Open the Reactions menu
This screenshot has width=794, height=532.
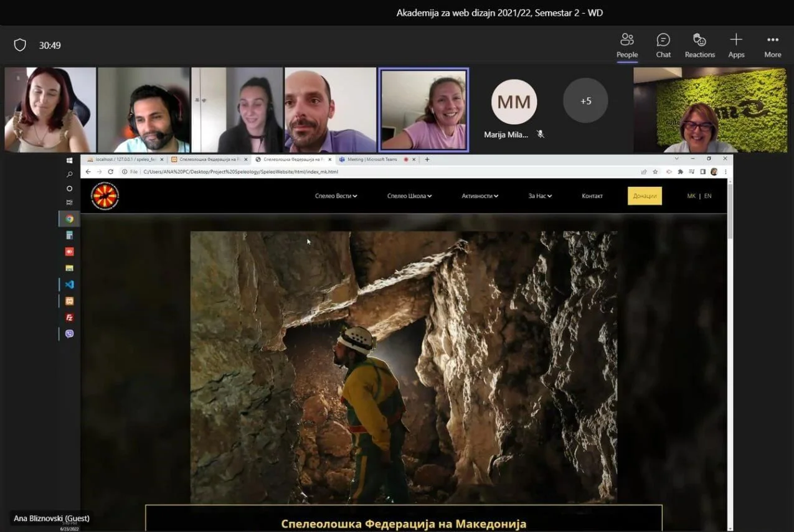(699, 45)
